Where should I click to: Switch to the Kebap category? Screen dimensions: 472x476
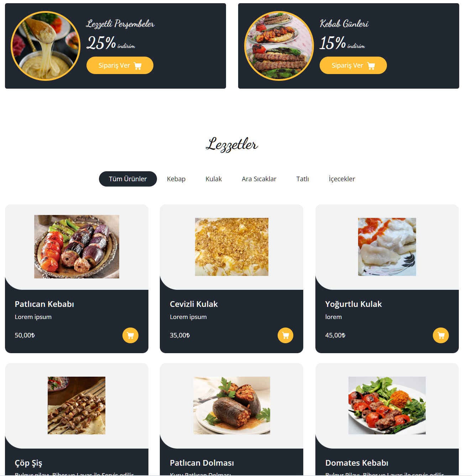coord(176,179)
